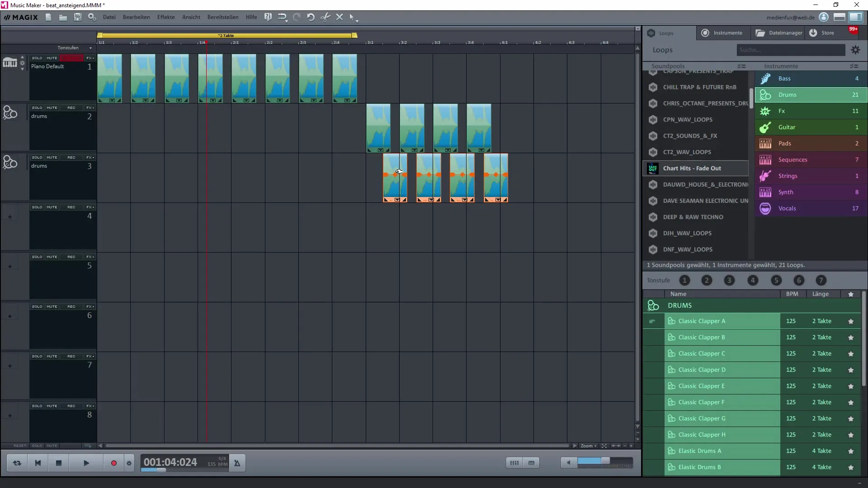The image size is (868, 488).
Task: Select Tonstufe 7 pitch button
Action: [821, 281]
